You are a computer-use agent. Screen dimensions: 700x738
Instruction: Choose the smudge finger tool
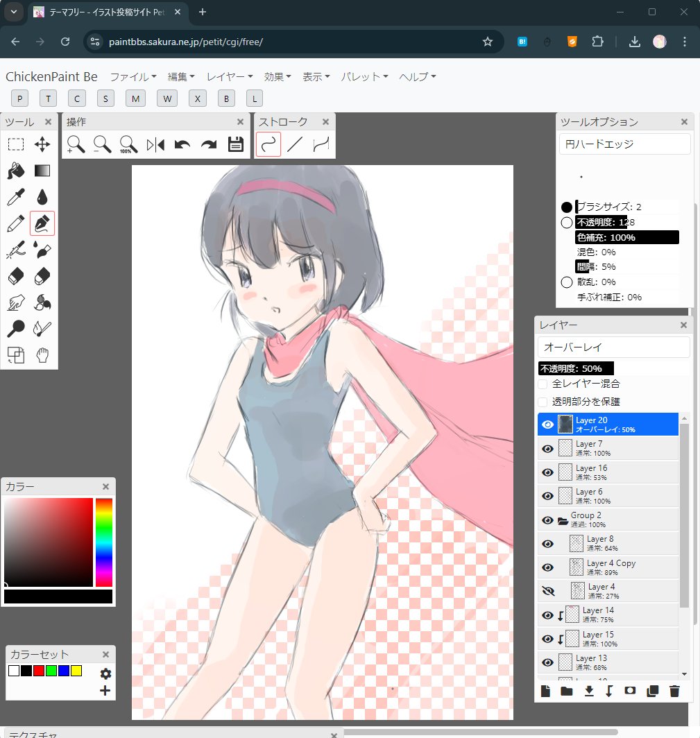[16, 302]
